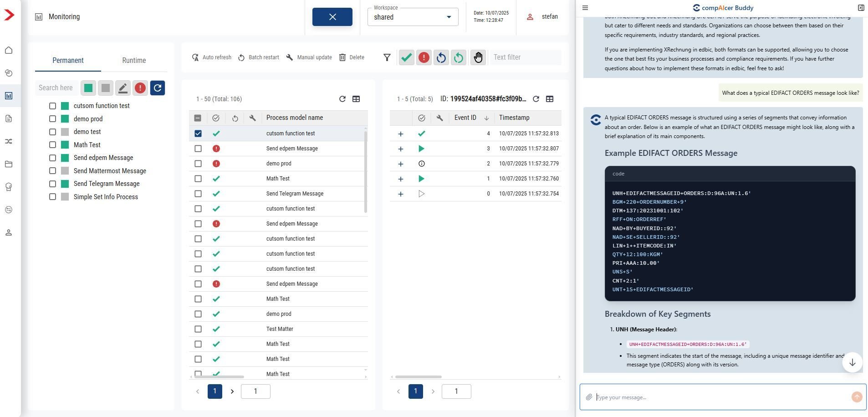Toggle the header select-all checkbox in process table
868x417 pixels.
198,118
